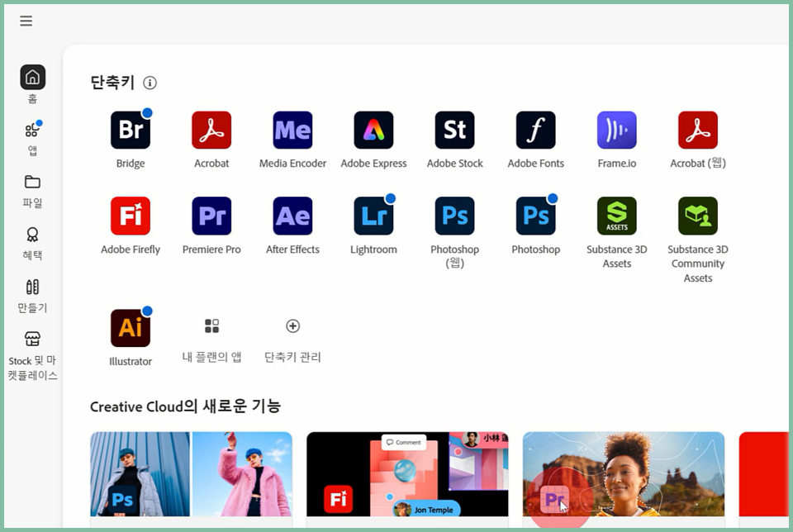Image resolution: width=793 pixels, height=532 pixels.
Task: Select the Substance 3D Assets icon
Action: (616, 216)
